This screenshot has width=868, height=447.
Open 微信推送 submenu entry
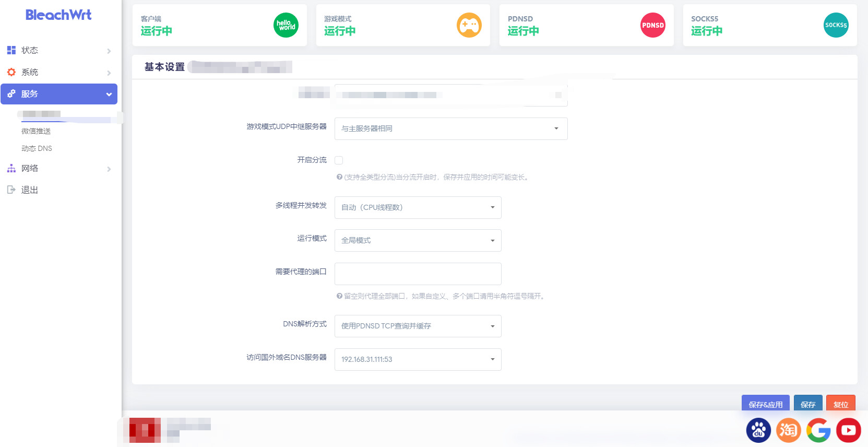click(36, 131)
